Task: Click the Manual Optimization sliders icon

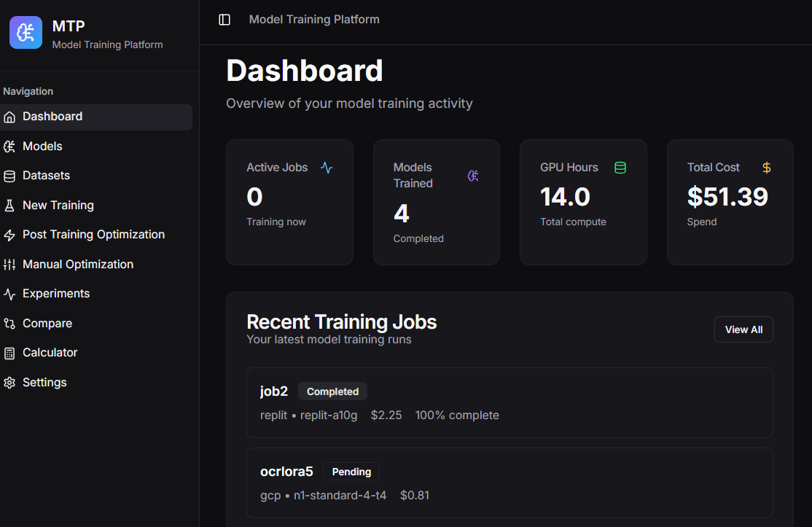Action: [x=10, y=264]
